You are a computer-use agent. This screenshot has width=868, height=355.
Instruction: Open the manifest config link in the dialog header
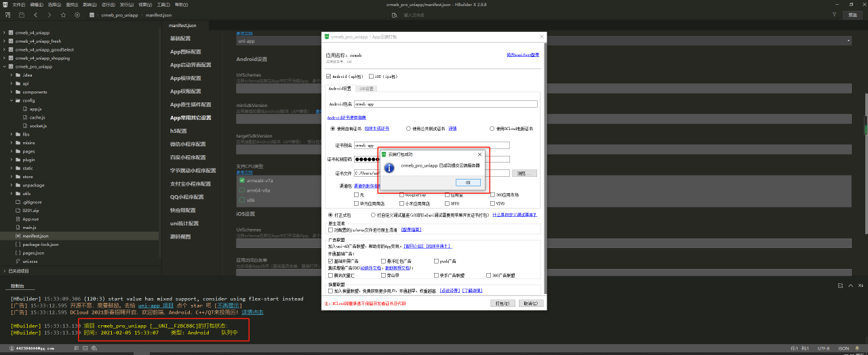point(523,55)
